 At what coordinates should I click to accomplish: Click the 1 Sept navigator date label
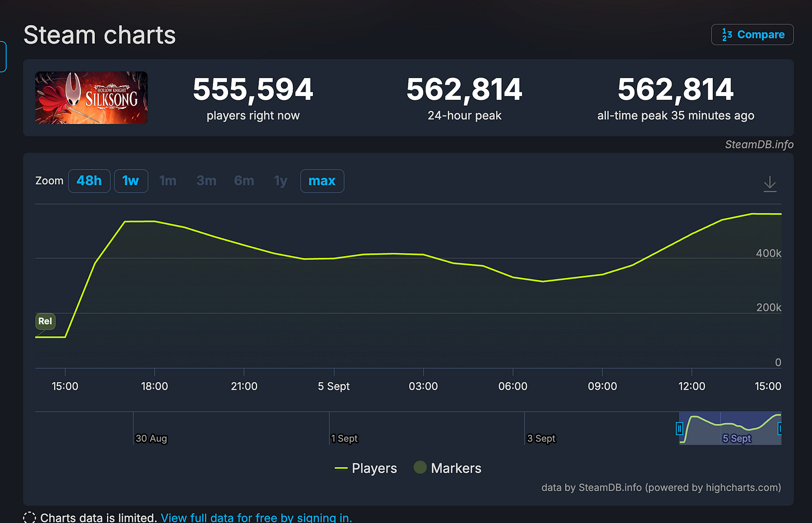pyautogui.click(x=344, y=439)
